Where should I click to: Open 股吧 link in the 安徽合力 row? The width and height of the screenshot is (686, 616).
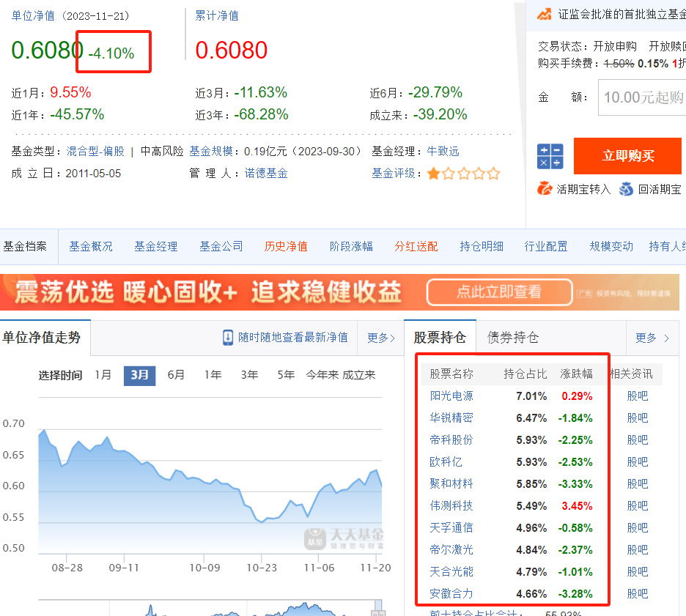(x=638, y=594)
